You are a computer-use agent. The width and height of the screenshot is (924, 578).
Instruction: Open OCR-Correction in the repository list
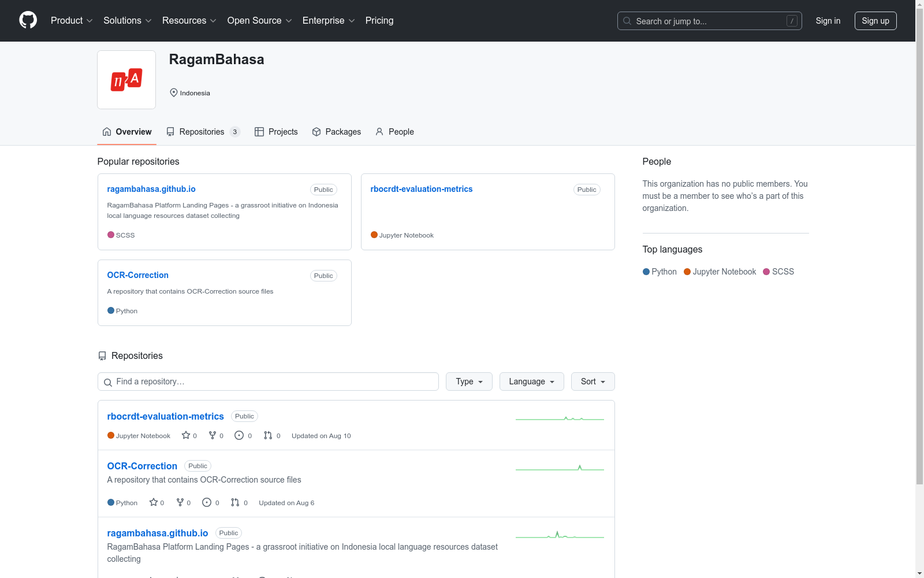click(142, 466)
